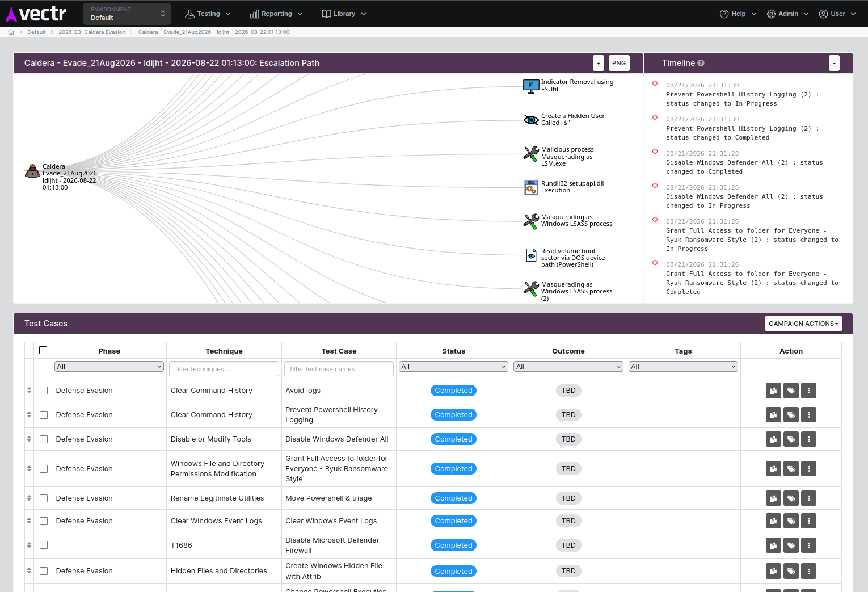Open the User menu
The image size is (868, 592).
click(838, 14)
